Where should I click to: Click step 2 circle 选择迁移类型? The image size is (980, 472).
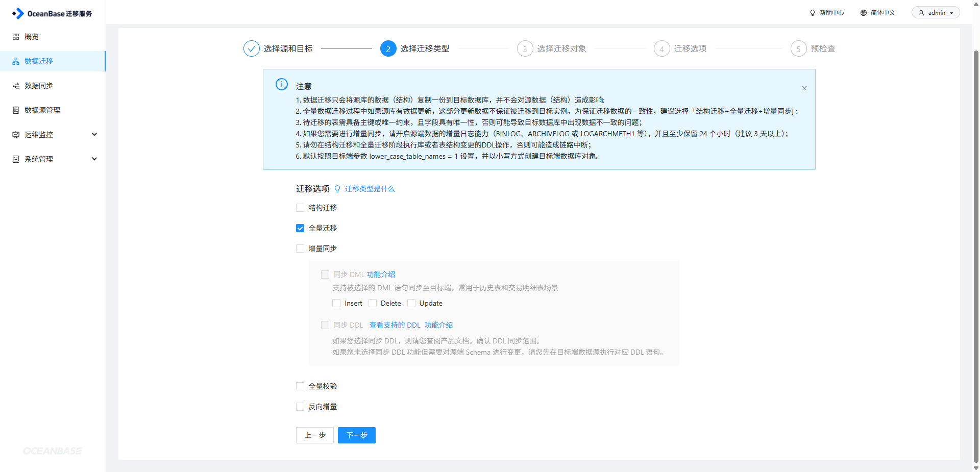tap(388, 48)
